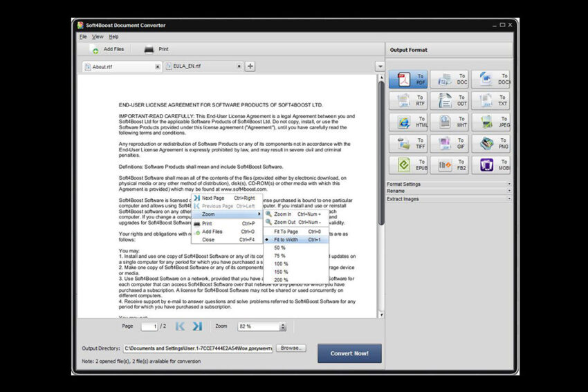Viewport: 588px width, 392px height.
Task: Click the Add Files toolbar button
Action: pyautogui.click(x=107, y=49)
